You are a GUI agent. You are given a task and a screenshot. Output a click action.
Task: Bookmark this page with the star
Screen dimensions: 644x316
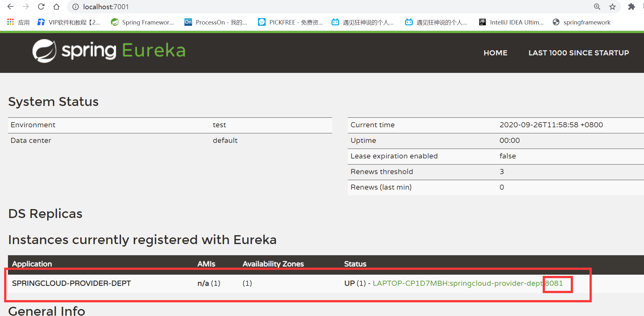click(612, 7)
